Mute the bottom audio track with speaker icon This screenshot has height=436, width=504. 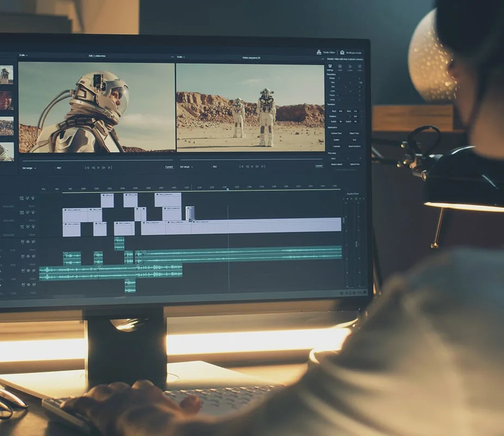click(34, 284)
